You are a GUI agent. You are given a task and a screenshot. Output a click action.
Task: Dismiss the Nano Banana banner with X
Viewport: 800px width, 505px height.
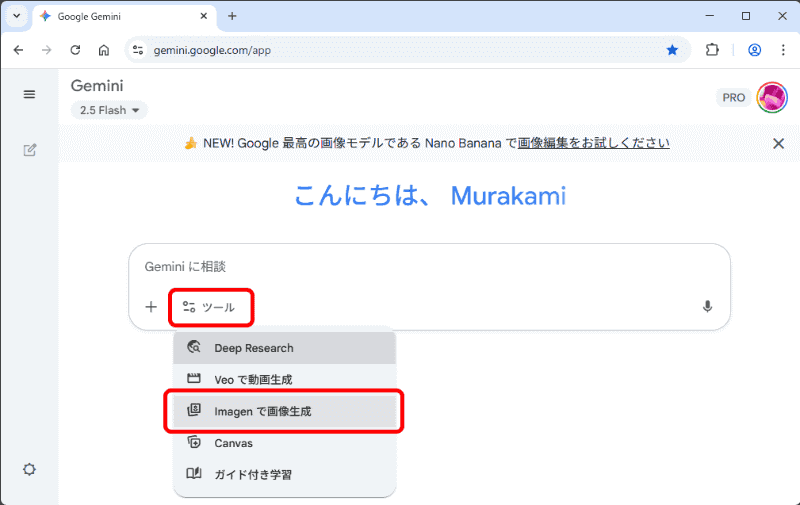click(x=778, y=143)
